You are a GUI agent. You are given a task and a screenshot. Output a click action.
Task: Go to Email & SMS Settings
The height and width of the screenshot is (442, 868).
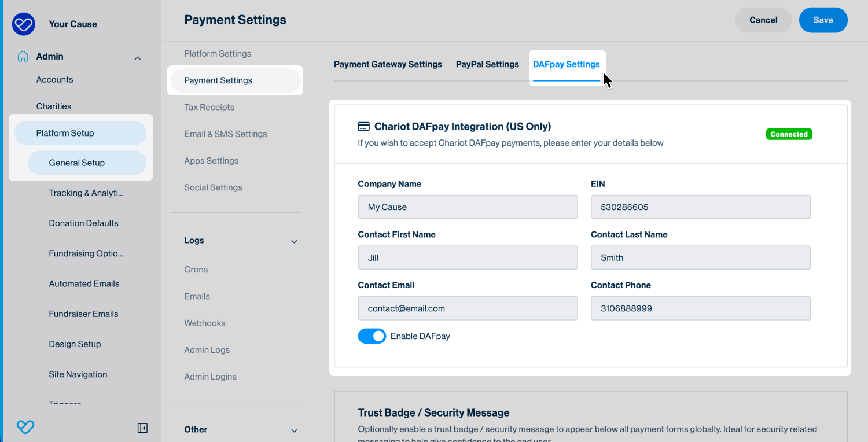pos(226,134)
